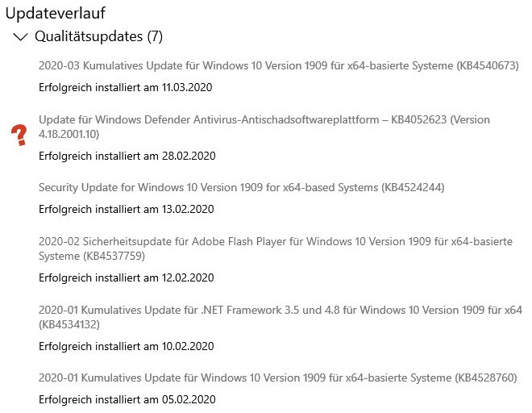Select install status dated 12.02.2020
Image resolution: width=532 pixels, height=413 pixels.
point(127,277)
